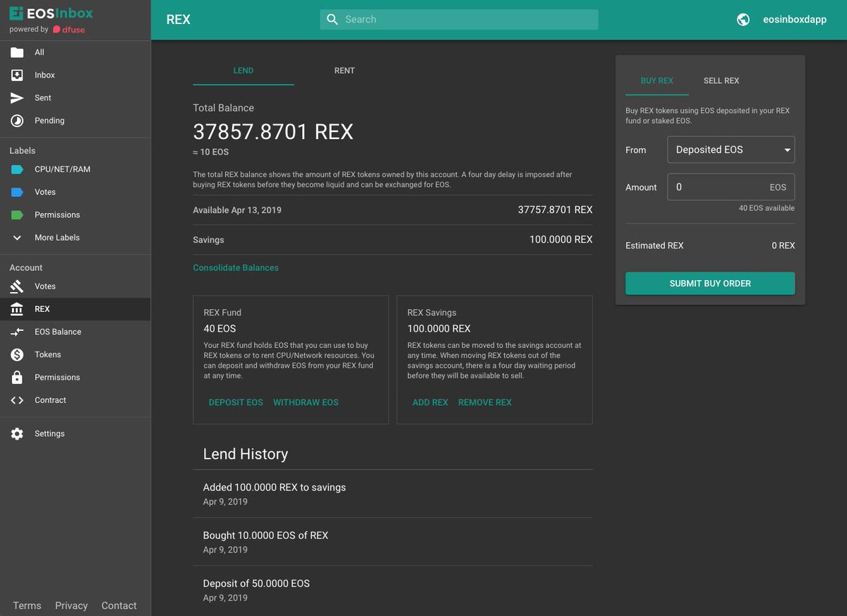Click the magnifier icon in search bar
The height and width of the screenshot is (616, 847).
coord(332,20)
